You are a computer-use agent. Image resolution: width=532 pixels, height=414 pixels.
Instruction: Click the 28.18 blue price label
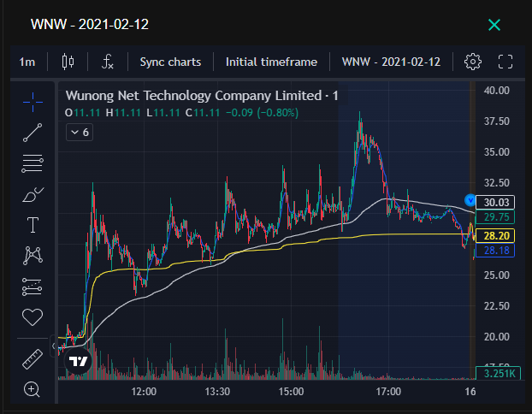(495, 251)
